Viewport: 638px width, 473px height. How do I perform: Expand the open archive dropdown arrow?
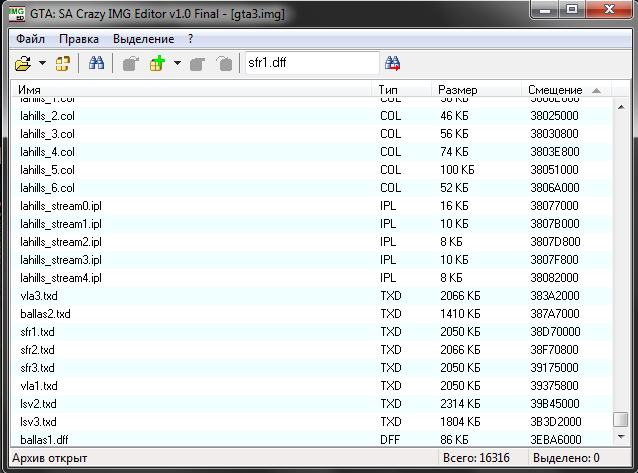pyautogui.click(x=42, y=63)
